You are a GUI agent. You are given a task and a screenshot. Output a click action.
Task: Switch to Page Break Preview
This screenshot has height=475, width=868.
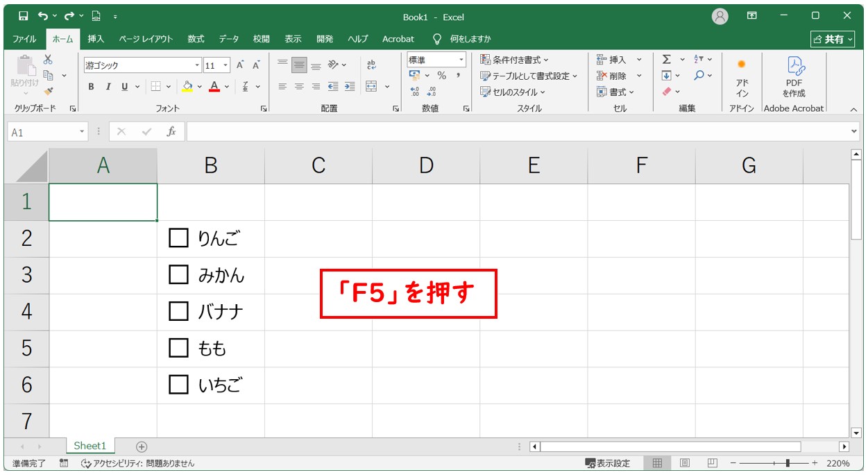pos(712,463)
